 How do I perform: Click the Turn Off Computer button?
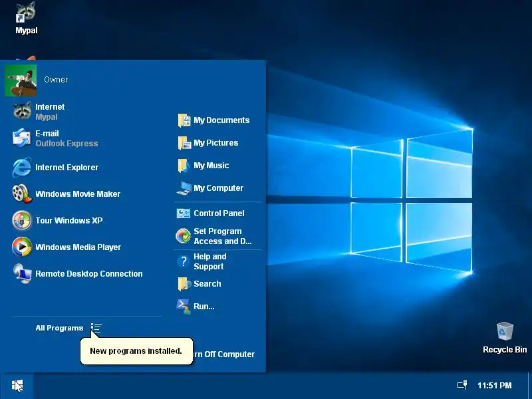(x=224, y=354)
